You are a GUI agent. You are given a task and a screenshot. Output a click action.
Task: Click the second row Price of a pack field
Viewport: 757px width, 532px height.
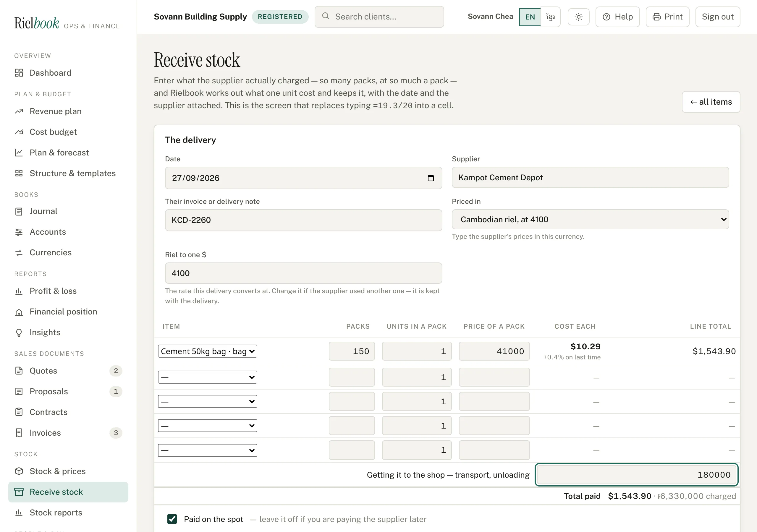pyautogui.click(x=494, y=377)
